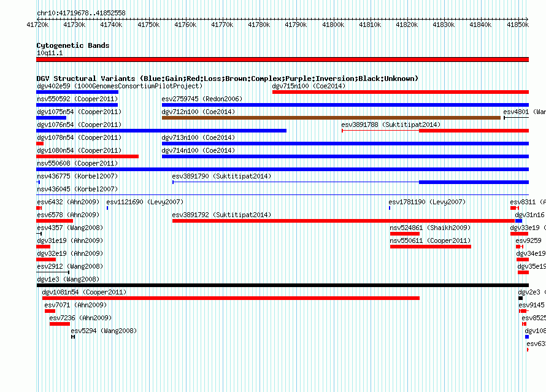
Task: Open the nsv550608 (Cooper2011) variant label
Action: point(77,163)
